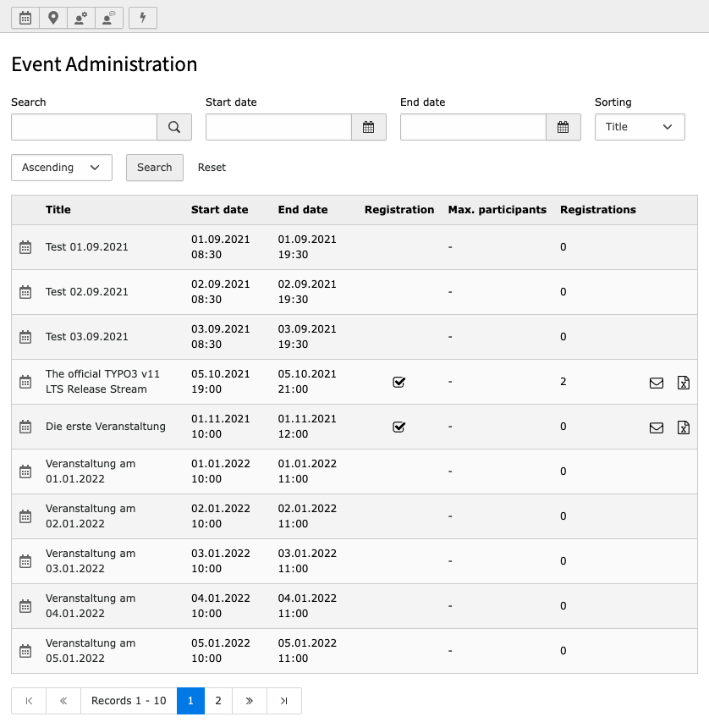Screen dimensions: 709x728
Task: Jump to the last page of records
Action: (x=283, y=700)
